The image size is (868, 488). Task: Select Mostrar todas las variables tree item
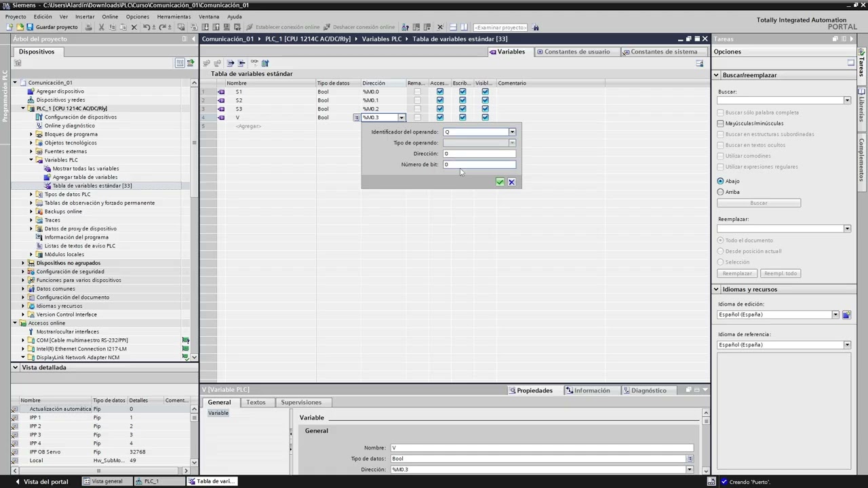coord(85,169)
